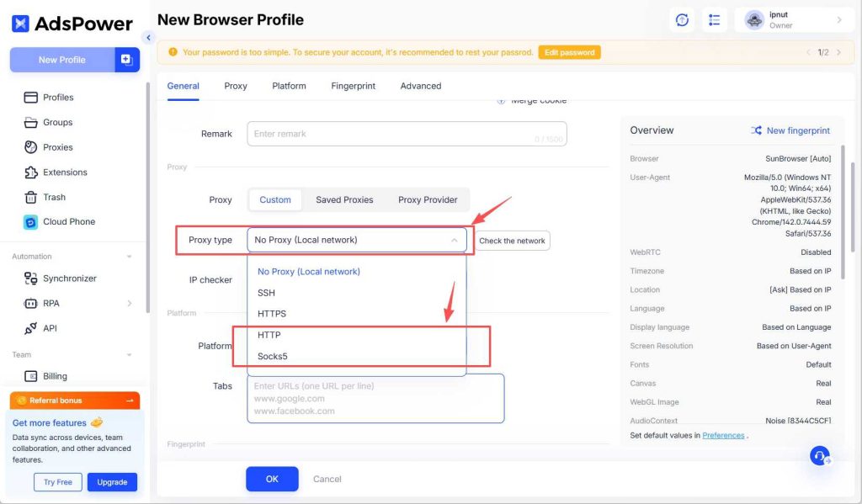Choose the Proxy Provider option
Viewport: 862px width, 504px height.
pos(428,200)
